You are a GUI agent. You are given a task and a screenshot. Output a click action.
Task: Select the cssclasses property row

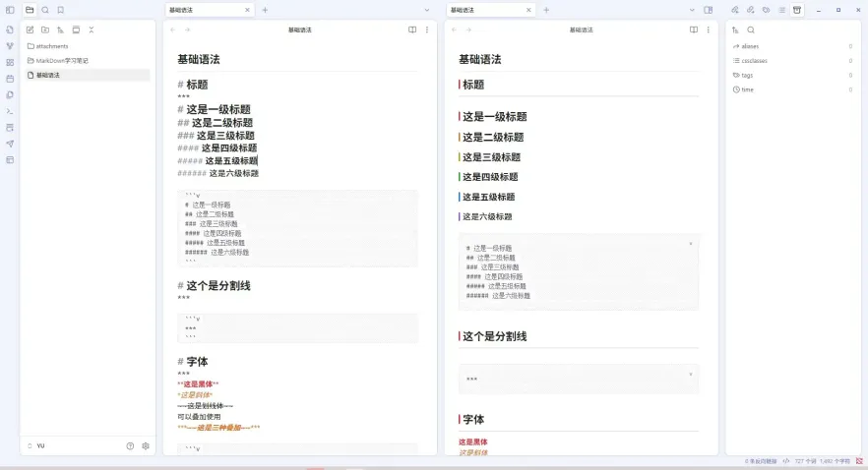(793, 61)
